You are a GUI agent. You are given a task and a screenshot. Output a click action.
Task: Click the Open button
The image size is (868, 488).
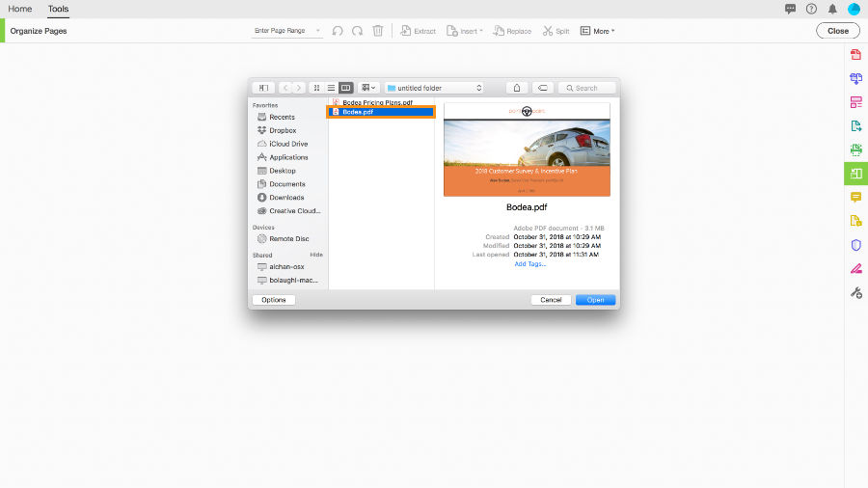[595, 300]
